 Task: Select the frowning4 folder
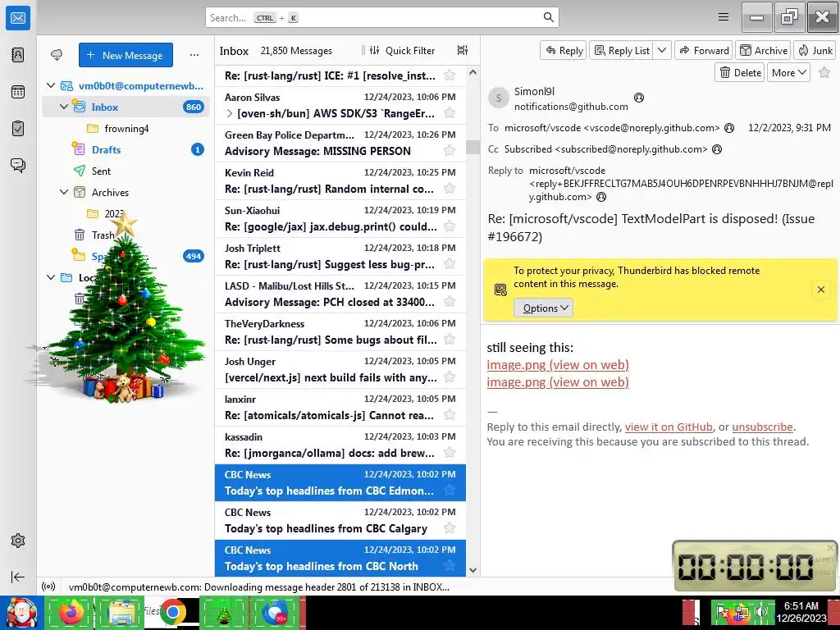coord(127,129)
